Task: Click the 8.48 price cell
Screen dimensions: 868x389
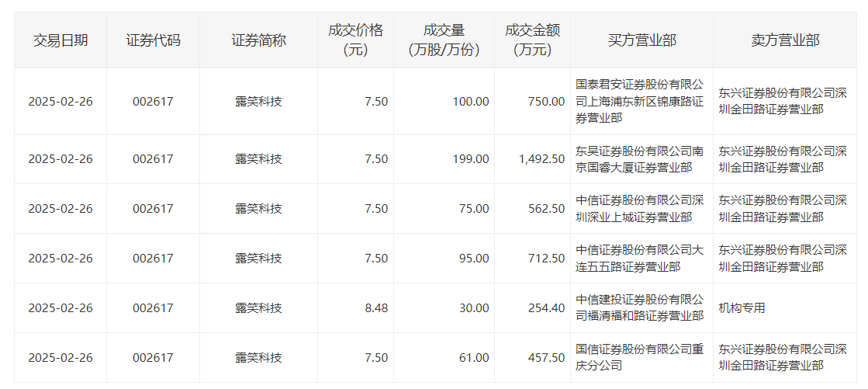Action: point(376,308)
